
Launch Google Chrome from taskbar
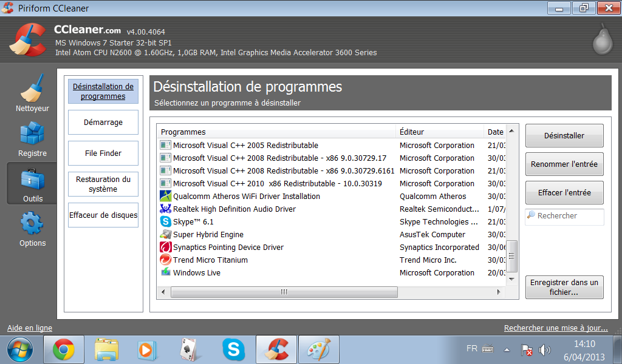click(x=63, y=349)
